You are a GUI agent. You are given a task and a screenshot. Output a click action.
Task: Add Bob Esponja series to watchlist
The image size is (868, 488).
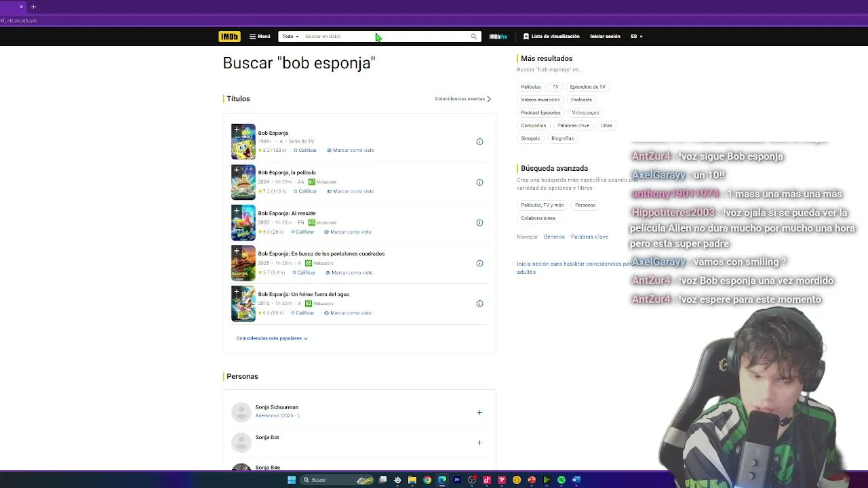237,129
